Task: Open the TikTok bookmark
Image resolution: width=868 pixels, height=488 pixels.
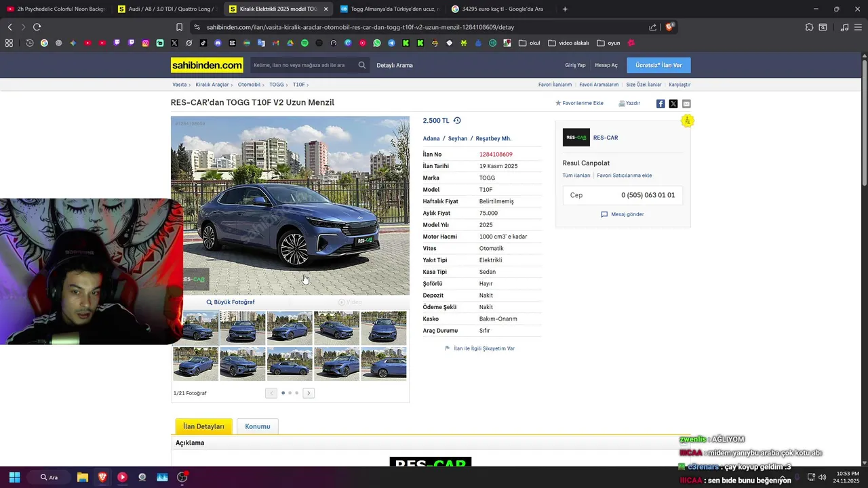Action: click(x=203, y=43)
